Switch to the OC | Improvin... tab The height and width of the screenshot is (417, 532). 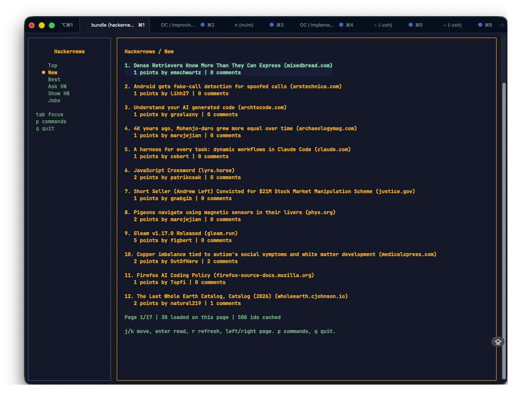(x=184, y=25)
